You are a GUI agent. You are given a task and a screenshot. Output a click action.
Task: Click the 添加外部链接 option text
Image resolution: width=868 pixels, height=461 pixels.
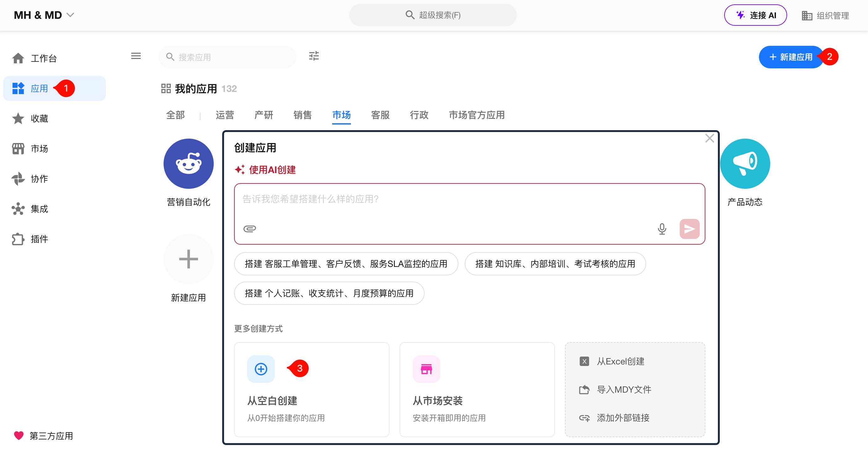(623, 418)
